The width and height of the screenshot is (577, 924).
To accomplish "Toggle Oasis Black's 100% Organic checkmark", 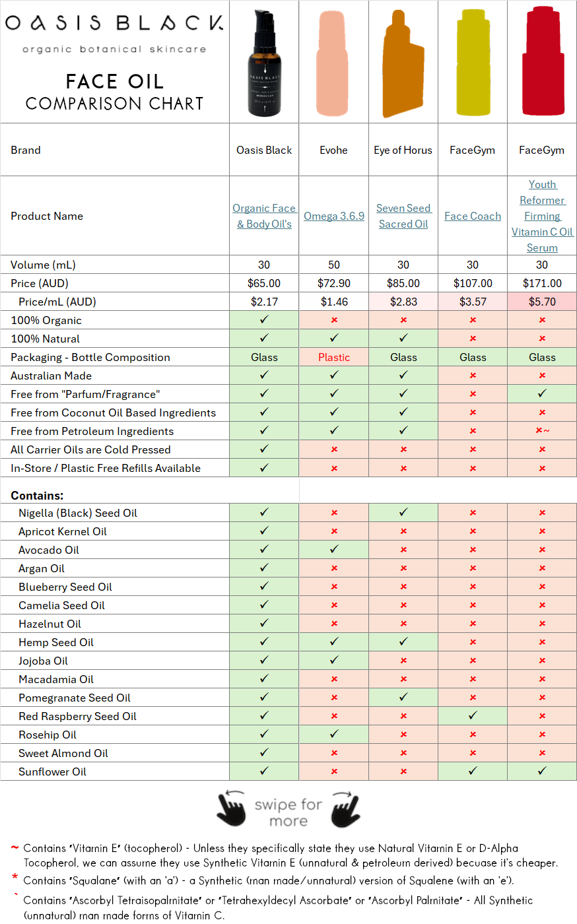I will [x=263, y=320].
